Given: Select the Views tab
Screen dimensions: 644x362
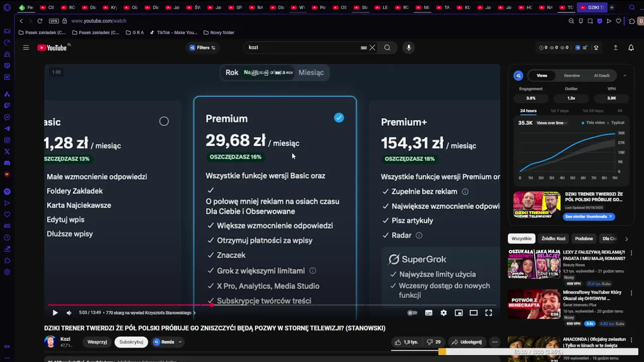Looking at the screenshot, I should click(542, 75).
